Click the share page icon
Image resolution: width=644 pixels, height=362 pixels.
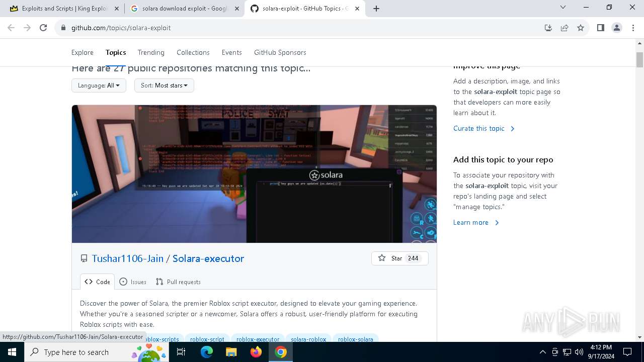click(x=565, y=28)
